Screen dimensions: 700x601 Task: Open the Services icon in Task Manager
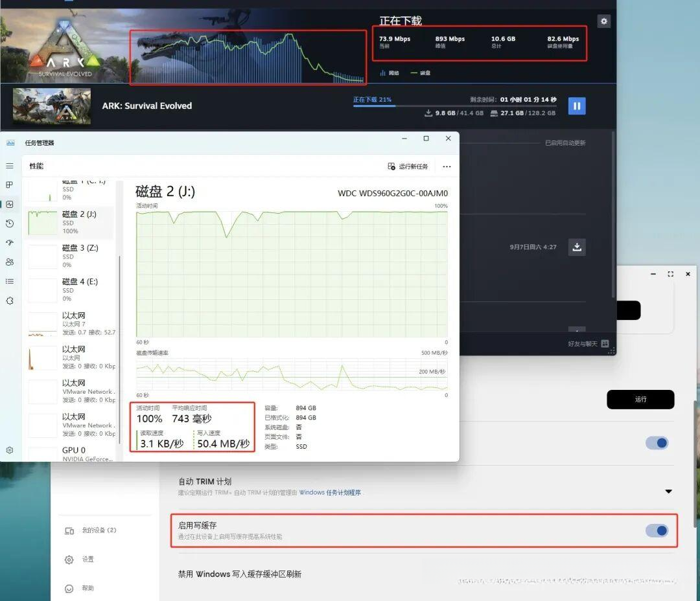click(x=10, y=300)
